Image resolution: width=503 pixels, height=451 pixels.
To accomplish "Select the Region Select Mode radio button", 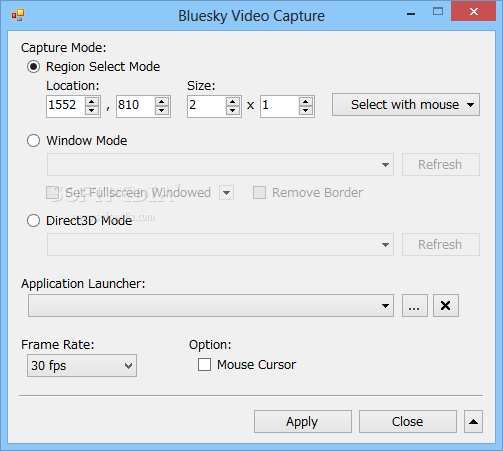I will coord(33,67).
